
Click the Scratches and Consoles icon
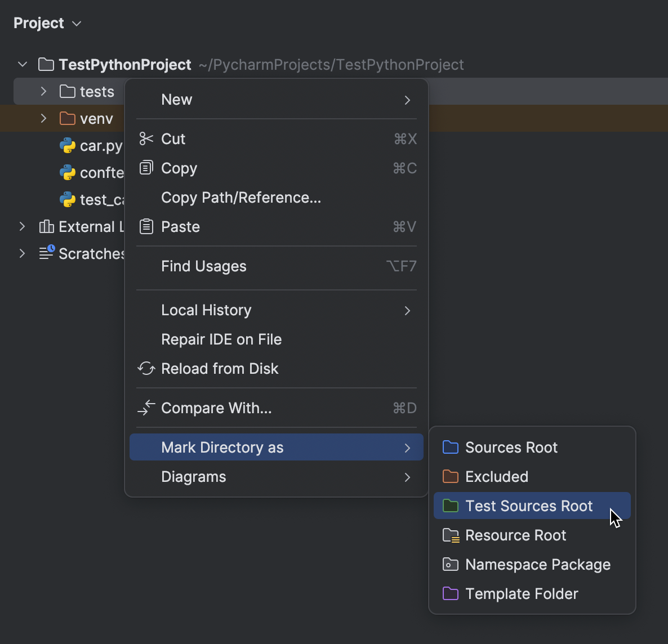(x=46, y=253)
